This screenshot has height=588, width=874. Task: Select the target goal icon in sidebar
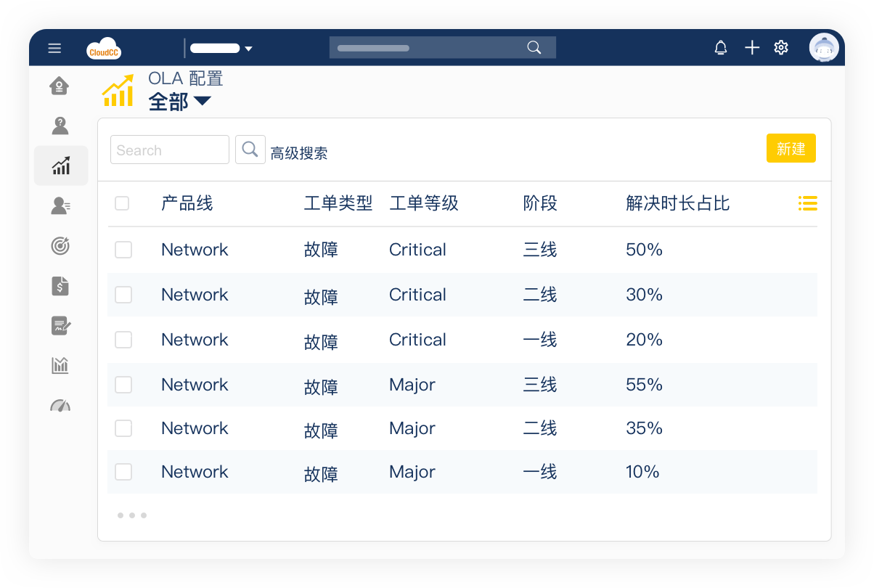(60, 246)
